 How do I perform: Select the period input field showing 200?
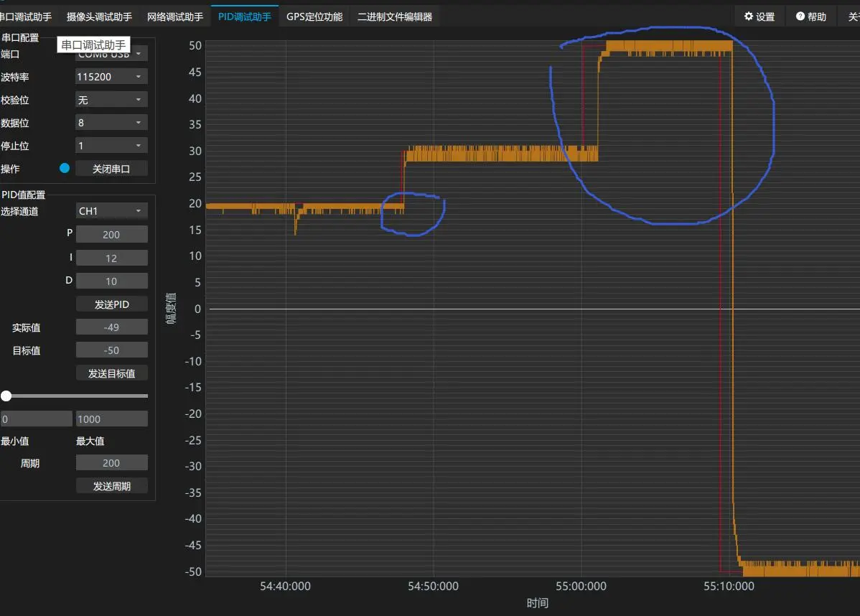[111, 463]
